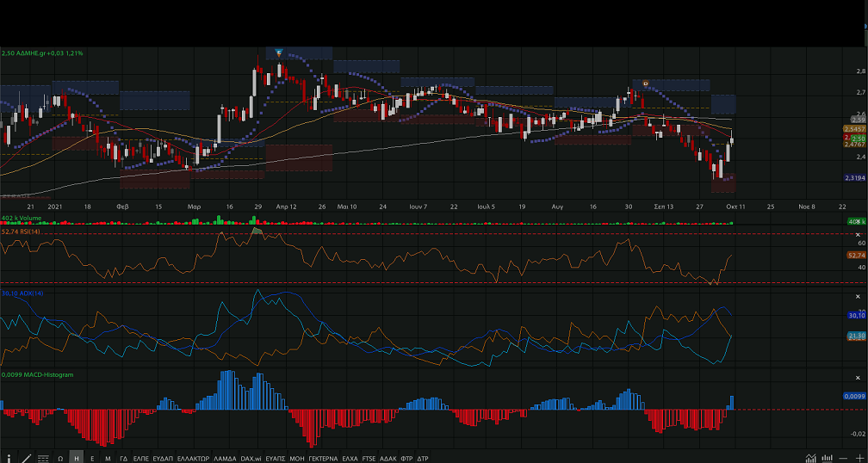Switch to ΕΛΠΕ symbol
The image size is (868, 463).
pyautogui.click(x=141, y=458)
